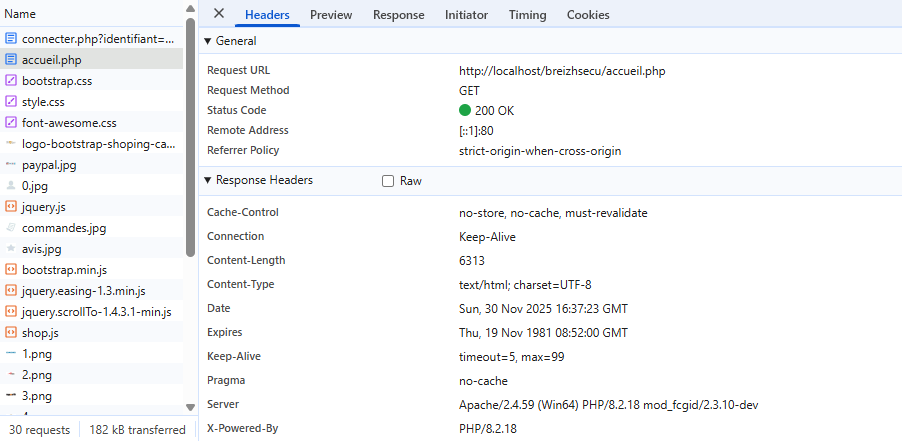The height and width of the screenshot is (441, 902).
Task: Switch to the Preview tab
Action: [x=330, y=15]
